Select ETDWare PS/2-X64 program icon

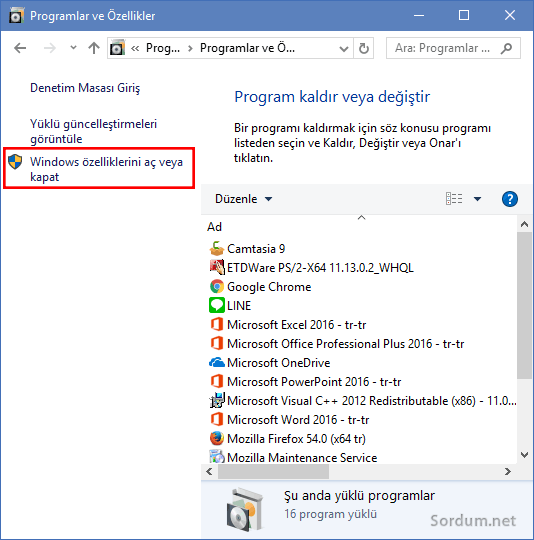click(x=217, y=267)
